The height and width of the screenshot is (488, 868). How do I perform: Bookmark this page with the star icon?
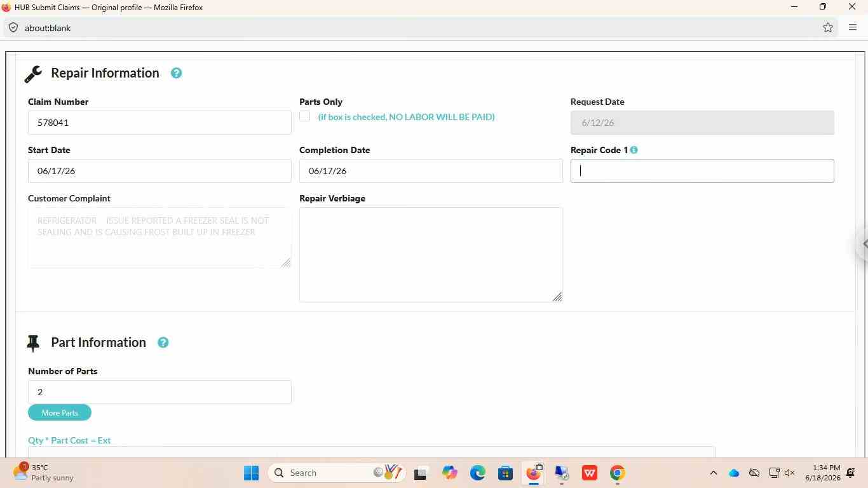point(827,28)
